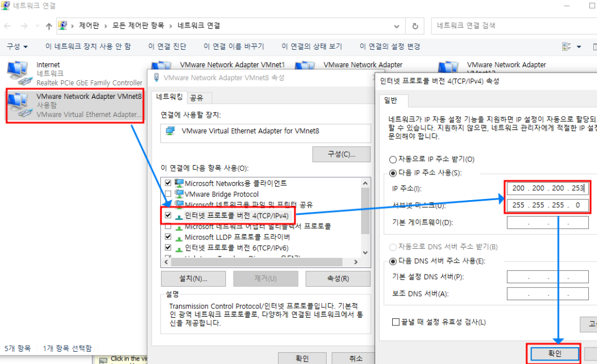Click the 구성(C)... button
The height and width of the screenshot is (364, 597).
coord(342,154)
